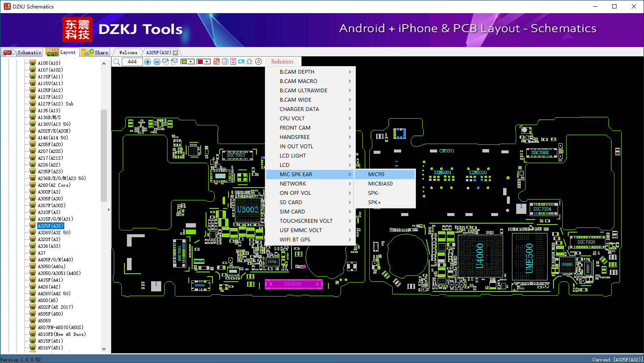Expand the B.CAM MACRO submenu
The height and width of the screenshot is (363, 644).
pos(311,81)
